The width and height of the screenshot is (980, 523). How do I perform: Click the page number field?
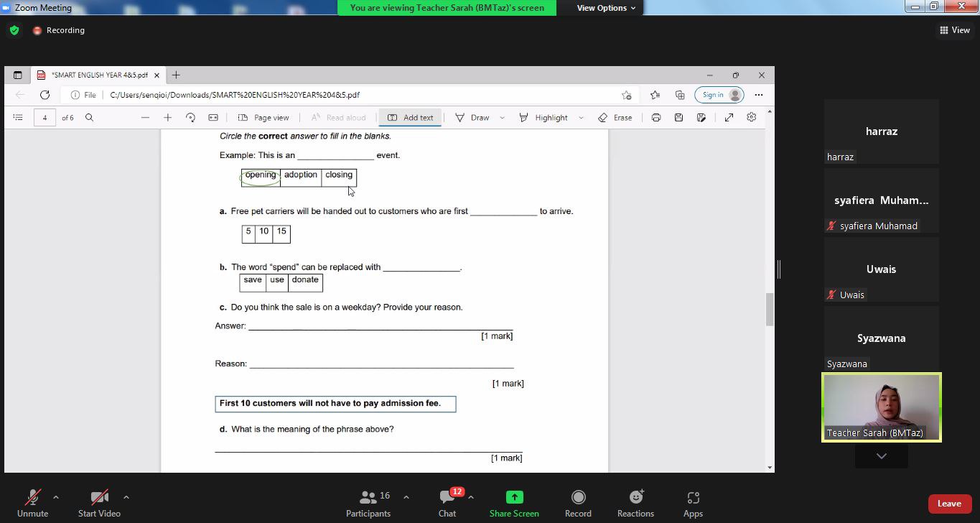click(x=45, y=117)
